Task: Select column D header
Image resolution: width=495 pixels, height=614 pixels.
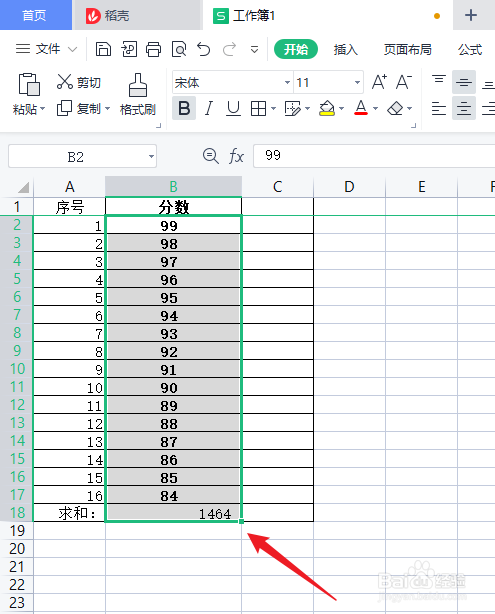Action: (x=349, y=186)
